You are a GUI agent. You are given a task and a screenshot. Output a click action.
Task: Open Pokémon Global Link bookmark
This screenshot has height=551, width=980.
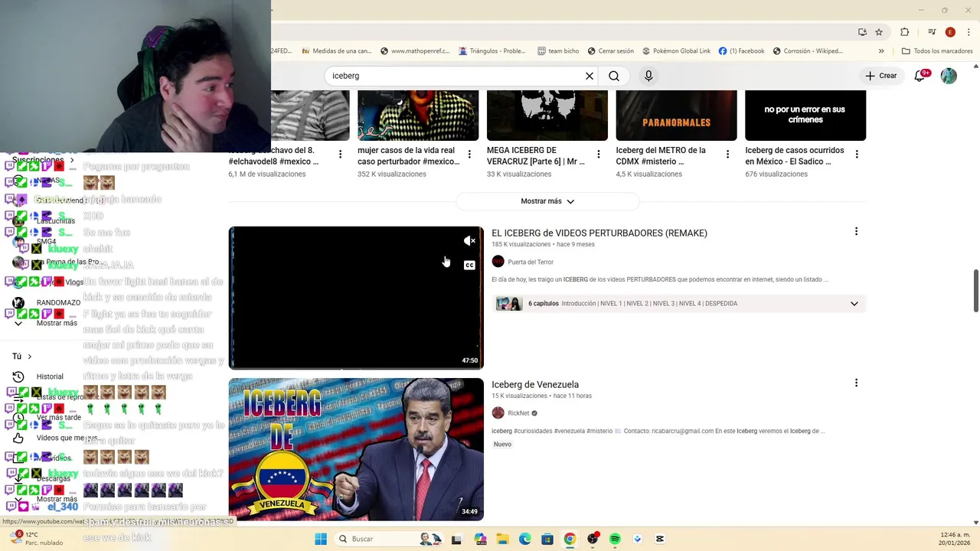(676, 51)
